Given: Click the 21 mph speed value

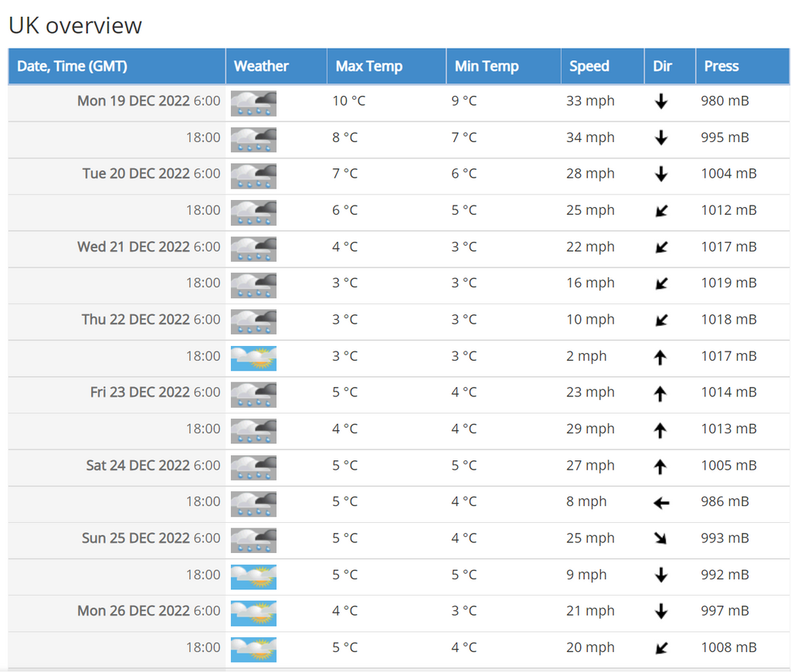Looking at the screenshot, I should tap(590, 611).
